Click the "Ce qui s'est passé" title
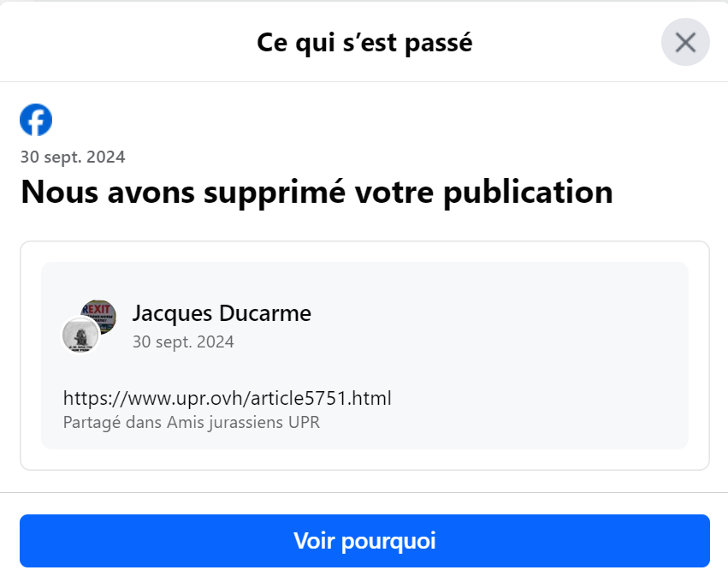This screenshot has height=582, width=728. click(364, 43)
